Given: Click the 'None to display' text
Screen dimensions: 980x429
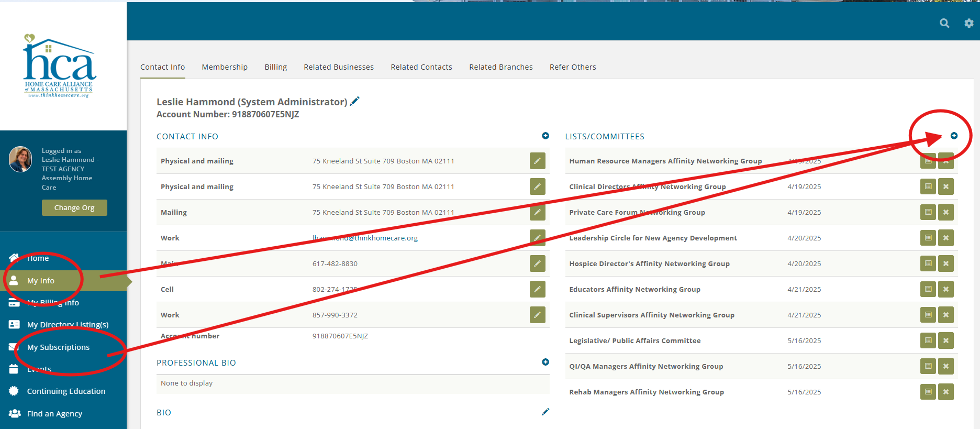Looking at the screenshot, I should [x=186, y=383].
